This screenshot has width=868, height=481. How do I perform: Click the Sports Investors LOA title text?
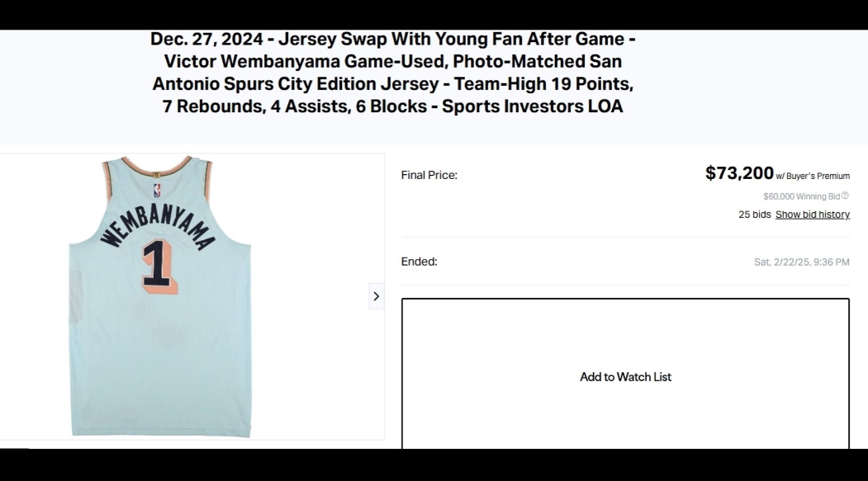(533, 106)
